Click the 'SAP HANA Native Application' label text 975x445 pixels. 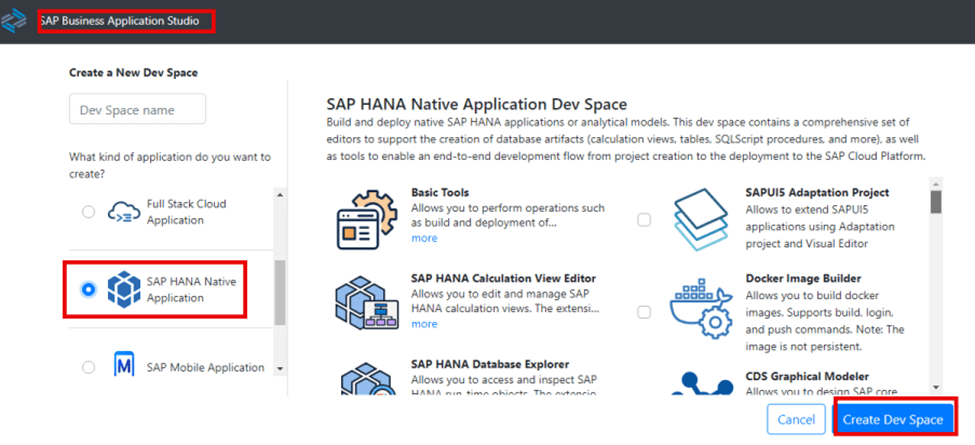pos(192,290)
